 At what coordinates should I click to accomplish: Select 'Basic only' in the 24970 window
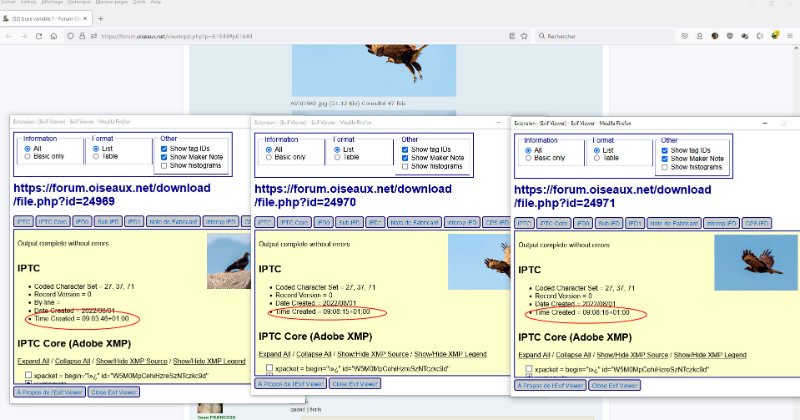[x=269, y=158]
